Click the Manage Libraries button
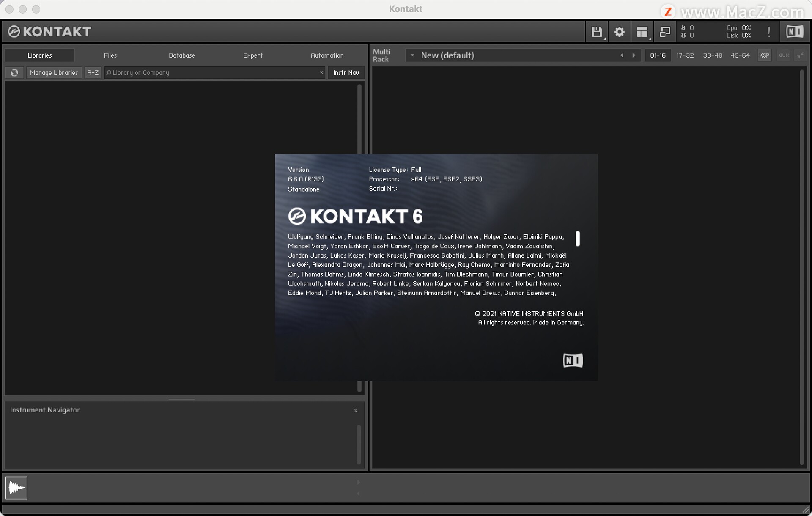 pos(54,73)
